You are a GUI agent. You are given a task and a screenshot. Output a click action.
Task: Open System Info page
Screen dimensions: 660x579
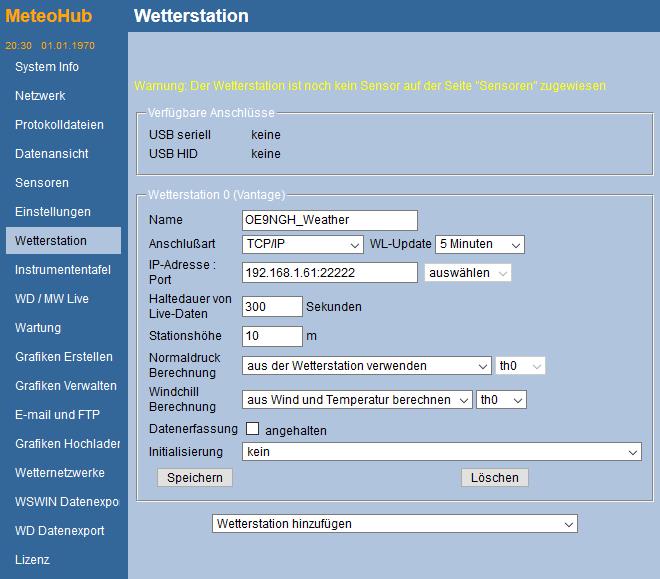(x=47, y=66)
